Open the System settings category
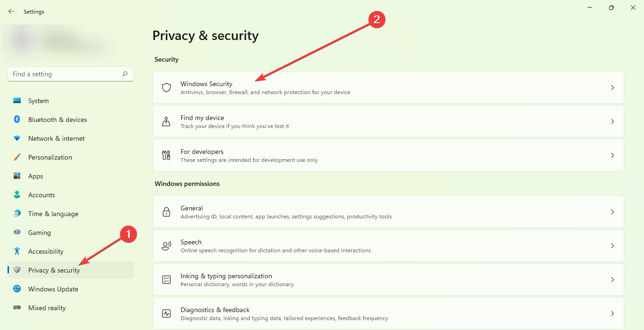Screen dimensions: 644x330 (x=38, y=101)
